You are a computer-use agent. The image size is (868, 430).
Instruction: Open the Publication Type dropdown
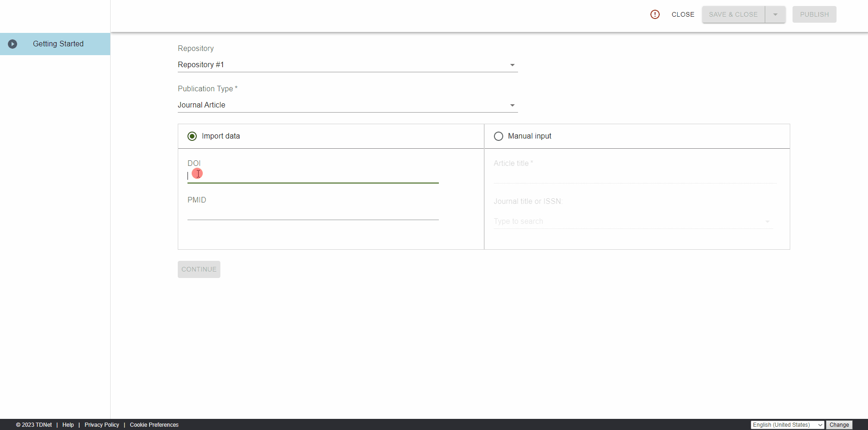click(512, 105)
